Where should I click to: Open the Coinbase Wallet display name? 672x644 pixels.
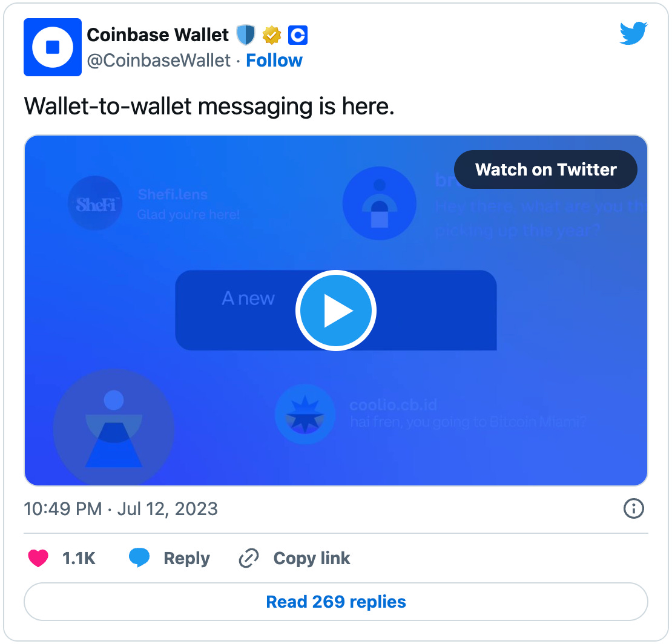pyautogui.click(x=158, y=34)
